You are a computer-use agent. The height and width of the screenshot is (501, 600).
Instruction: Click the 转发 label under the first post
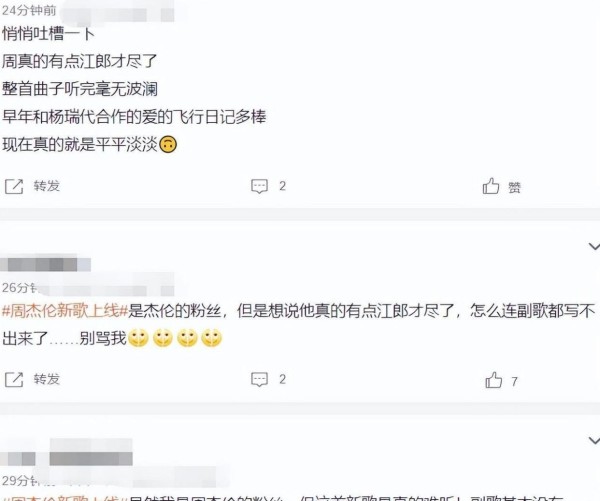point(47,186)
